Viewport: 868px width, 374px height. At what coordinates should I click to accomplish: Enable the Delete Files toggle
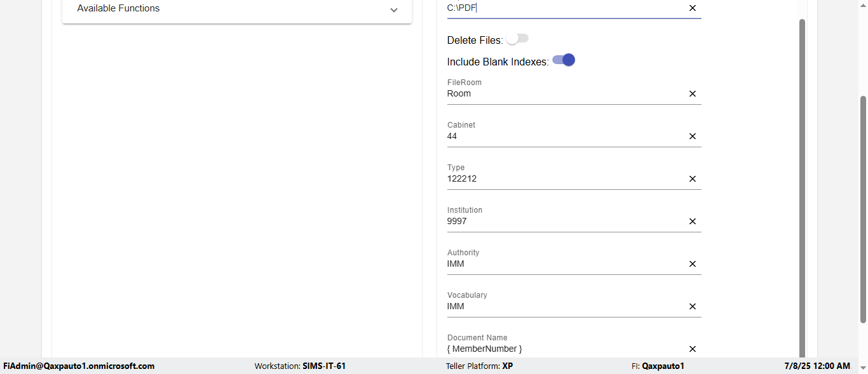pos(517,39)
